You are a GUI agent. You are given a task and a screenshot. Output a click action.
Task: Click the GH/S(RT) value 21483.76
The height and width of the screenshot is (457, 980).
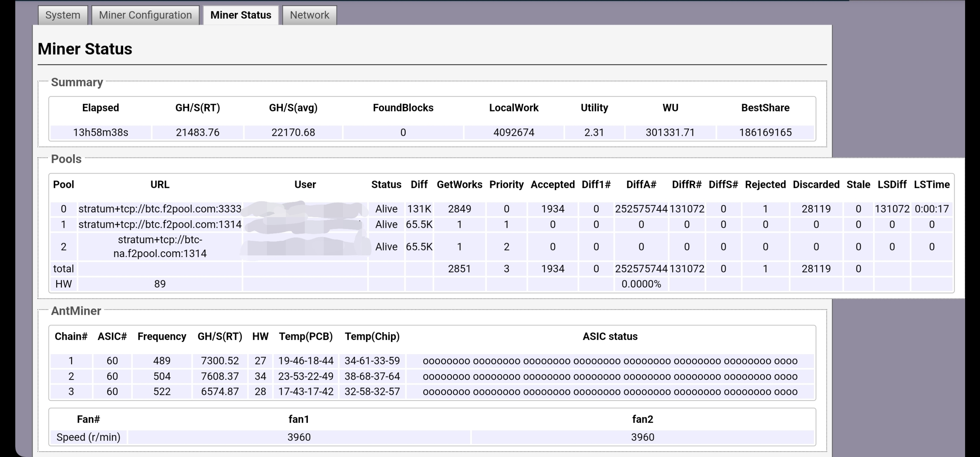click(197, 132)
